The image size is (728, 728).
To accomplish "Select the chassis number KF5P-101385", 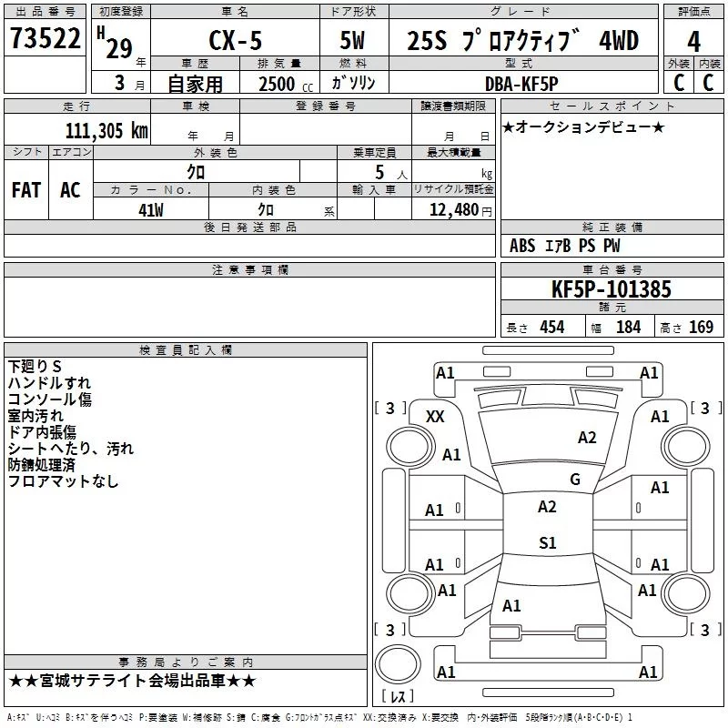I will click(611, 289).
